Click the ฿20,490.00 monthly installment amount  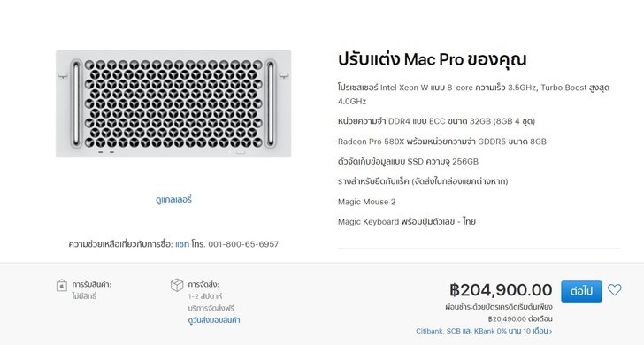click(x=507, y=319)
